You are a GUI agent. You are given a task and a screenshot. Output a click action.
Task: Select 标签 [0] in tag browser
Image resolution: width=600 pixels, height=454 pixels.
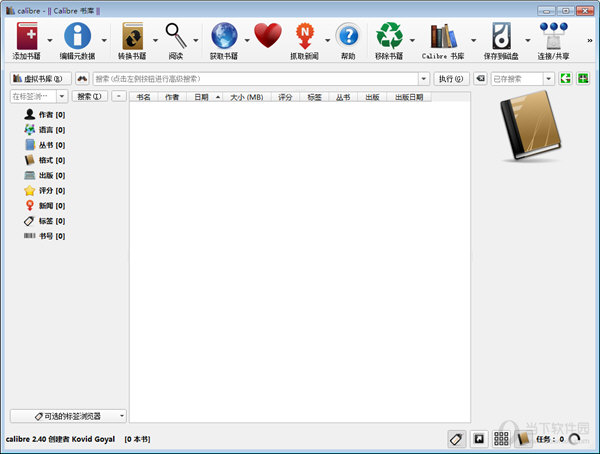[45, 221]
